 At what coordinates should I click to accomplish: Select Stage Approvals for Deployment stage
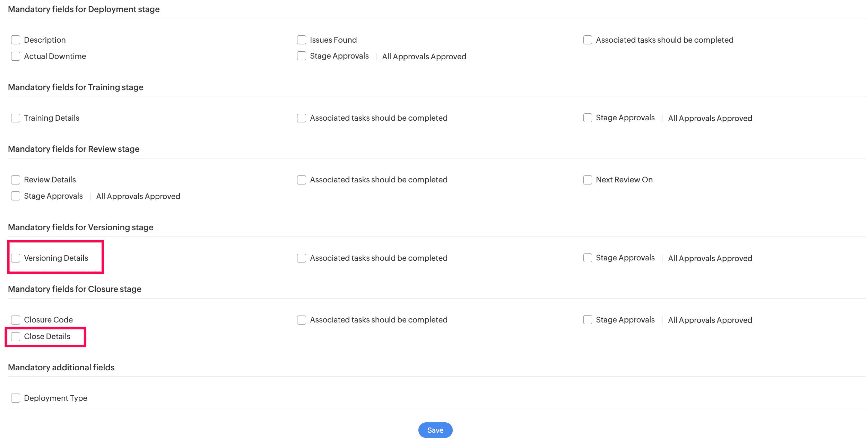(x=301, y=55)
